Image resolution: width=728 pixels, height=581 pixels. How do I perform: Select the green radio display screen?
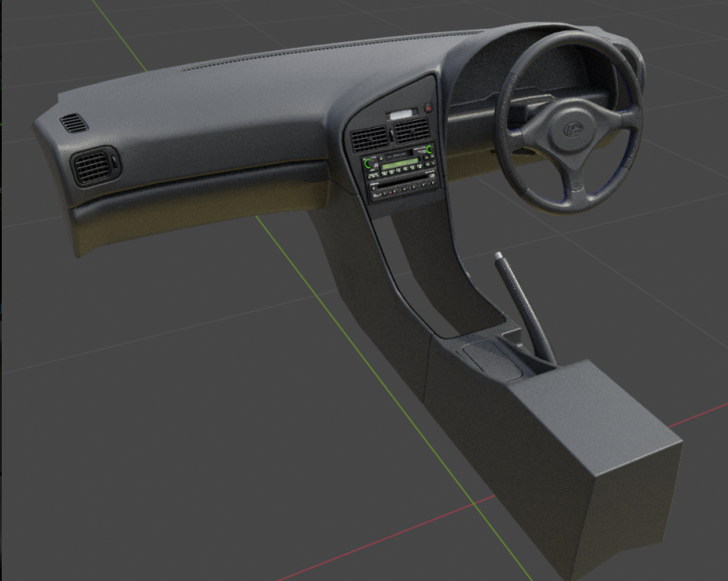399,164
